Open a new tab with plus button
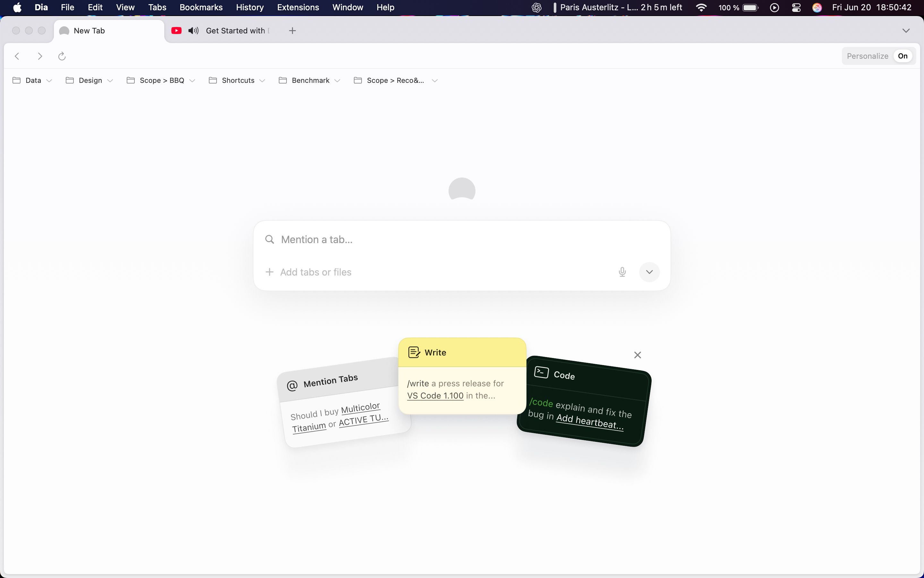The width and height of the screenshot is (924, 578). tap(293, 31)
